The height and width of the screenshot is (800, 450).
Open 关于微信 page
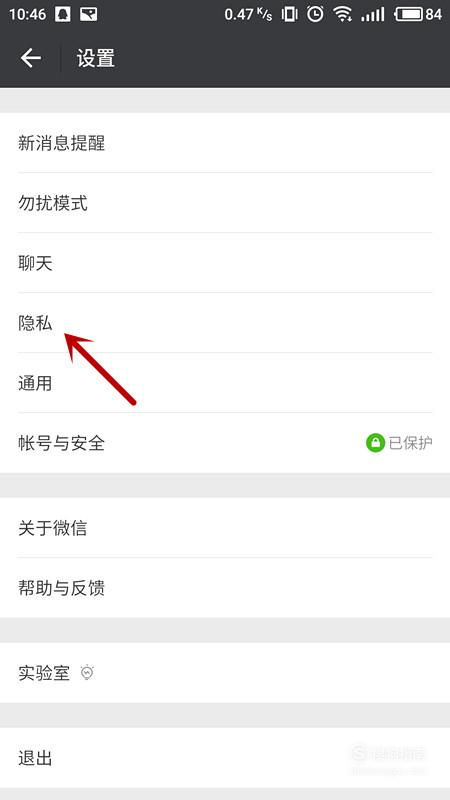(x=225, y=528)
